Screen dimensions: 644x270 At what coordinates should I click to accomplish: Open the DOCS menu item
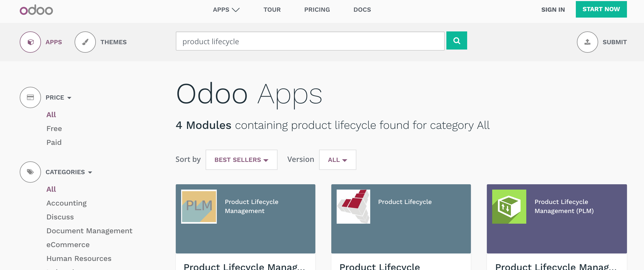tap(362, 10)
